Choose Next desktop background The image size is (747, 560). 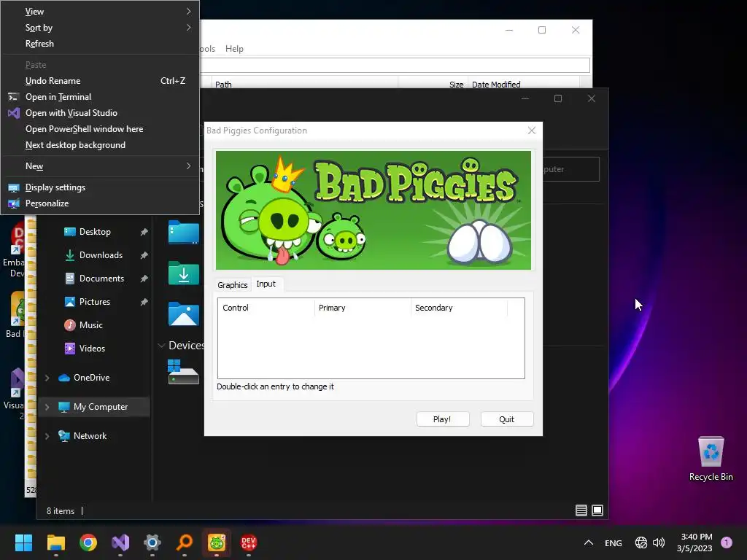click(99, 145)
